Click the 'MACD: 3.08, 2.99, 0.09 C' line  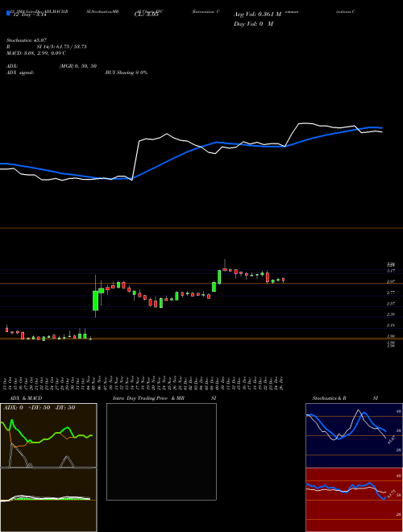(36, 53)
